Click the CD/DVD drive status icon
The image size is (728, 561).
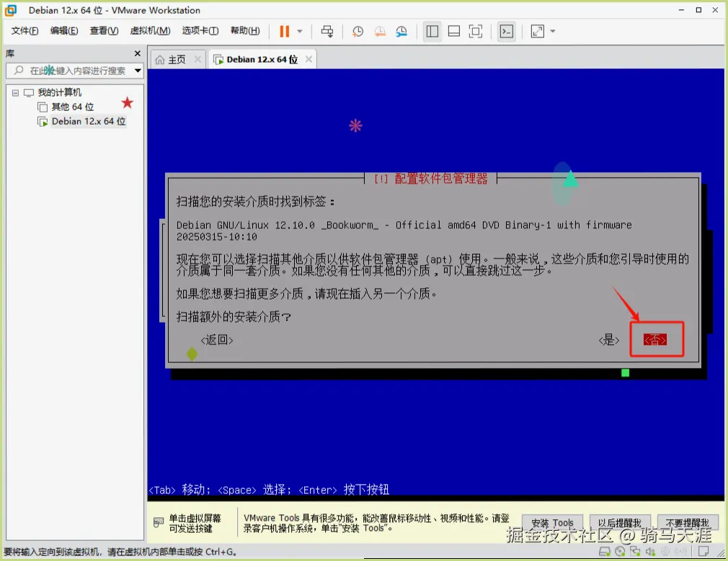[x=620, y=551]
